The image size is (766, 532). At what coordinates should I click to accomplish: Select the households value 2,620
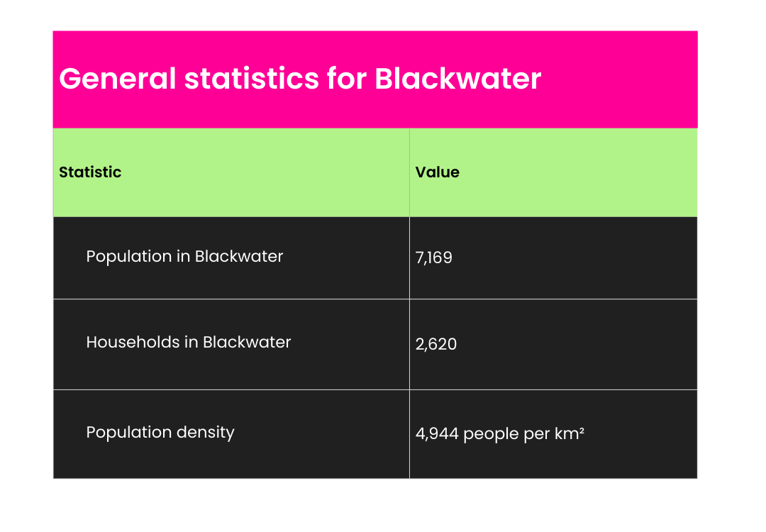[x=436, y=344]
